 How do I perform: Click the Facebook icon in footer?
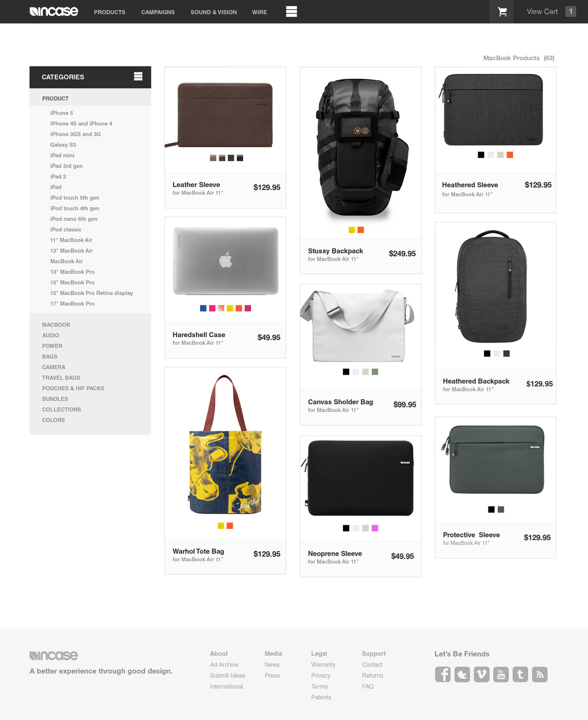click(443, 674)
